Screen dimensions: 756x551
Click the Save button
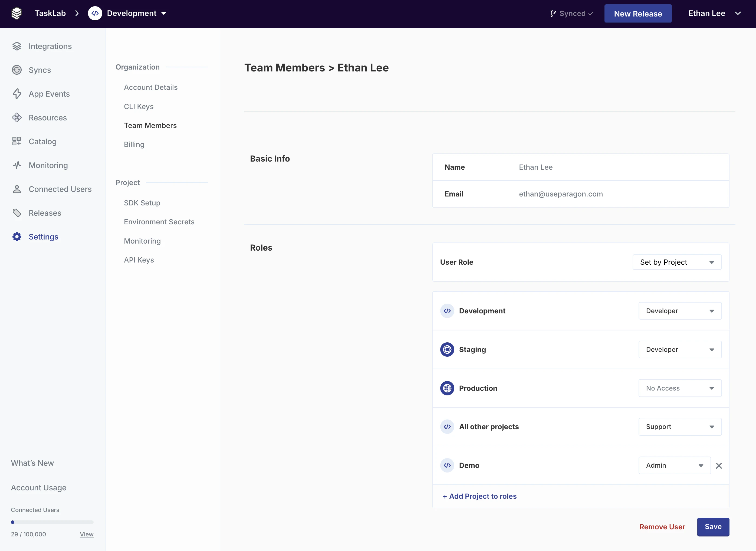tap(713, 527)
